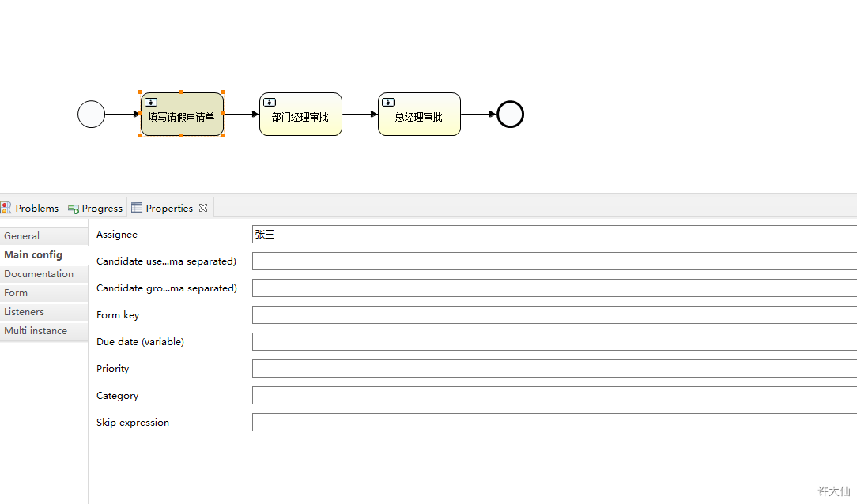
Task: Open the Multi instance section
Action: click(x=43, y=331)
